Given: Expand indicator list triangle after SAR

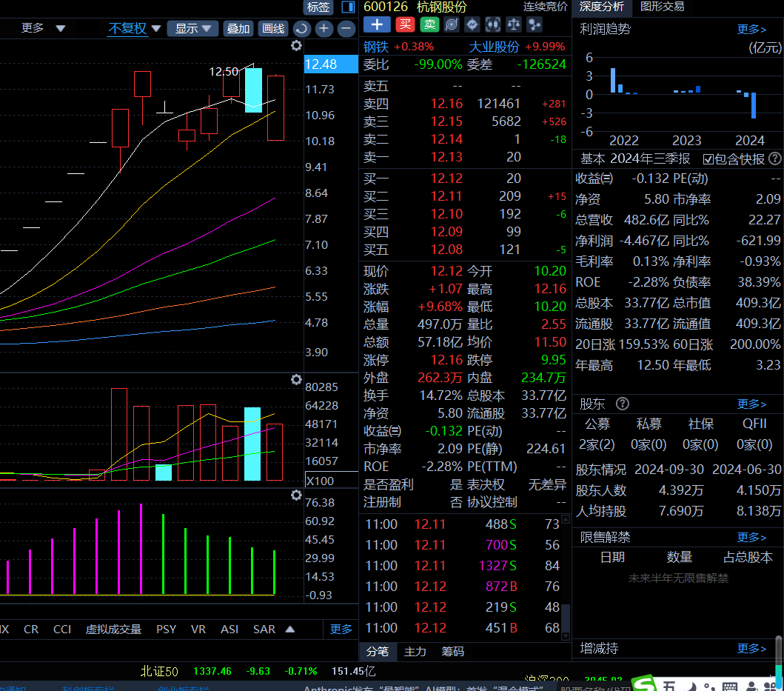Looking at the screenshot, I should point(290,629).
